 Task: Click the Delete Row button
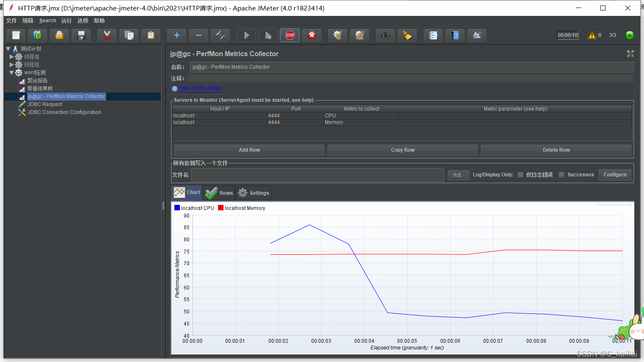tap(556, 150)
